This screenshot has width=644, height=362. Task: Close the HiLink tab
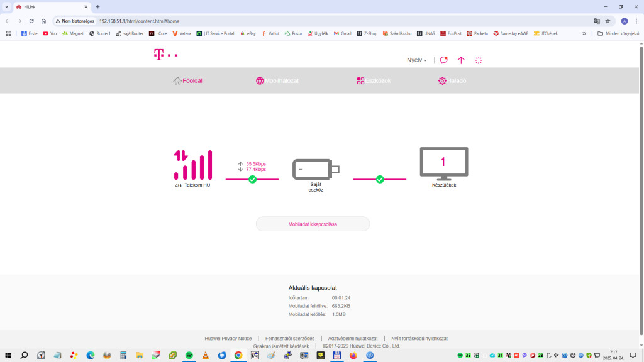(86, 6)
